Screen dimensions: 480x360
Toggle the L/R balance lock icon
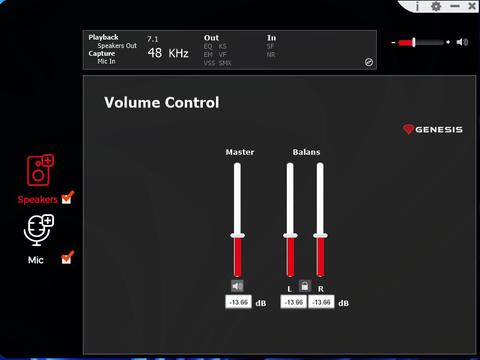304,286
